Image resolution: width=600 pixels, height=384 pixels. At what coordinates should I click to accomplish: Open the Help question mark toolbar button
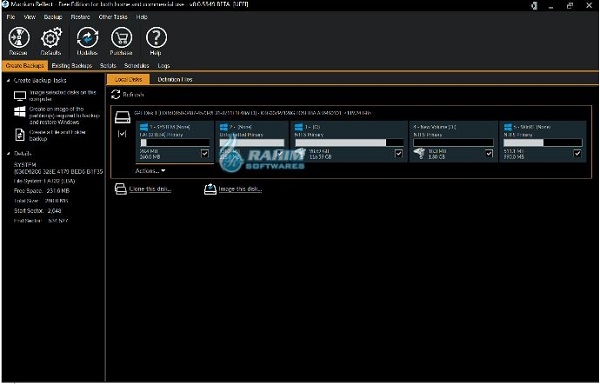(x=156, y=42)
